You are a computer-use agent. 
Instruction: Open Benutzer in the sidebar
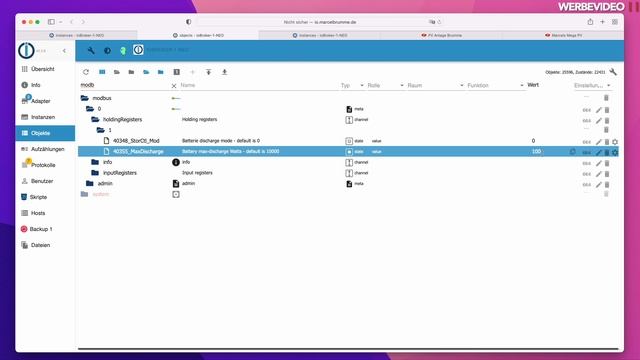45,181
